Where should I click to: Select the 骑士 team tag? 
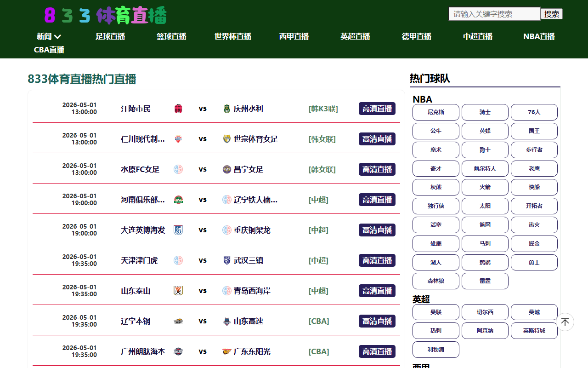point(485,112)
